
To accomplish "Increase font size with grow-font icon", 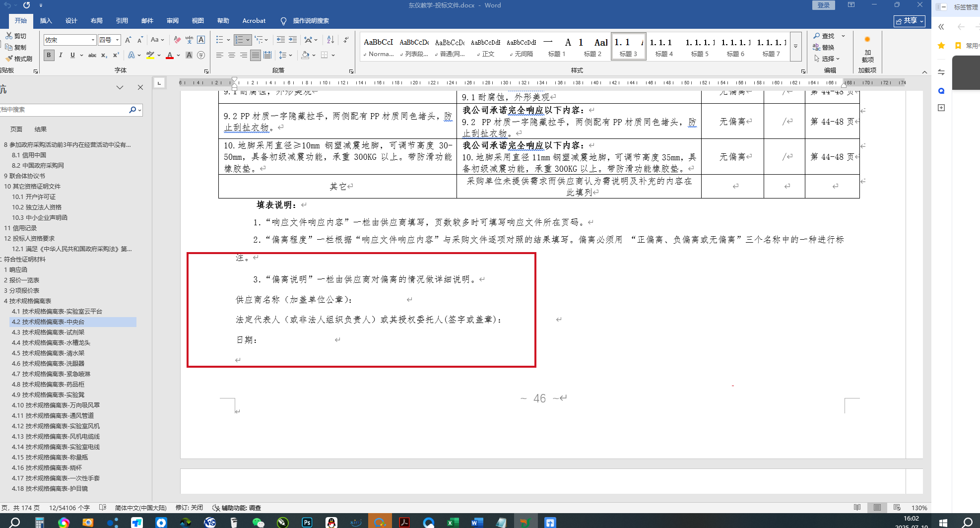I will click(x=128, y=40).
